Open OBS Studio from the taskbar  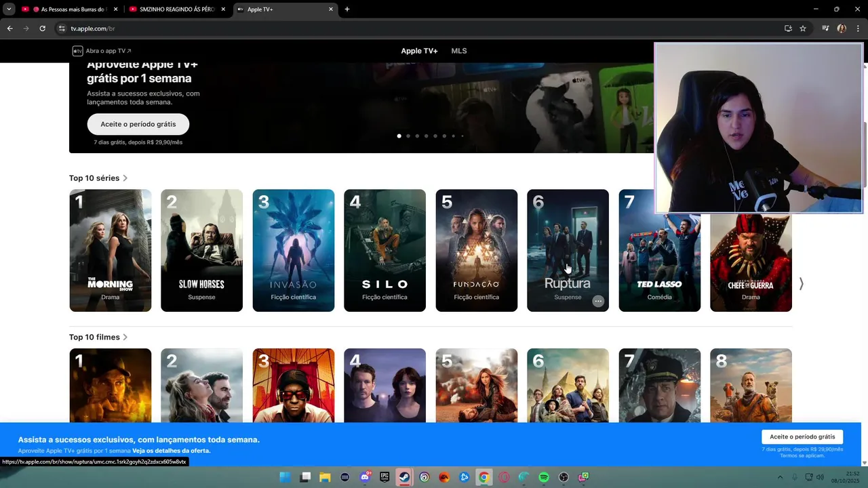pyautogui.click(x=564, y=477)
